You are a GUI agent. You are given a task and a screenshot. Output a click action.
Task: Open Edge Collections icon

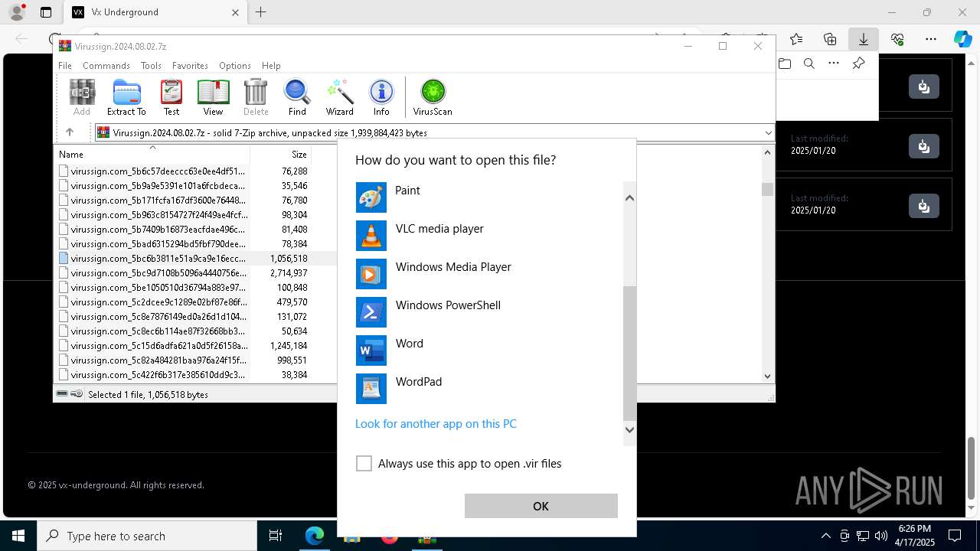click(830, 38)
